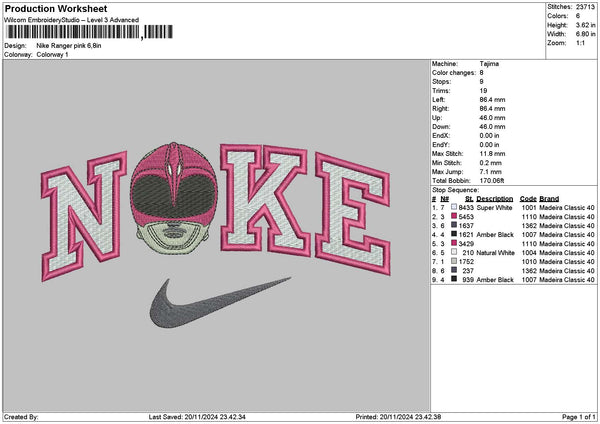Click the Zoom value '1:1'
600x424 pixels.
580,43
